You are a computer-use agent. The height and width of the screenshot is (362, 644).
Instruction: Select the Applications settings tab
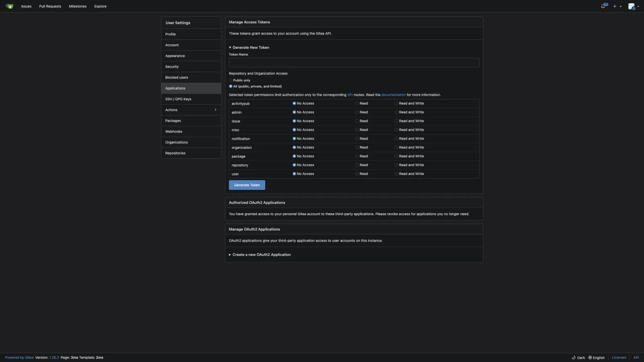coord(191,88)
